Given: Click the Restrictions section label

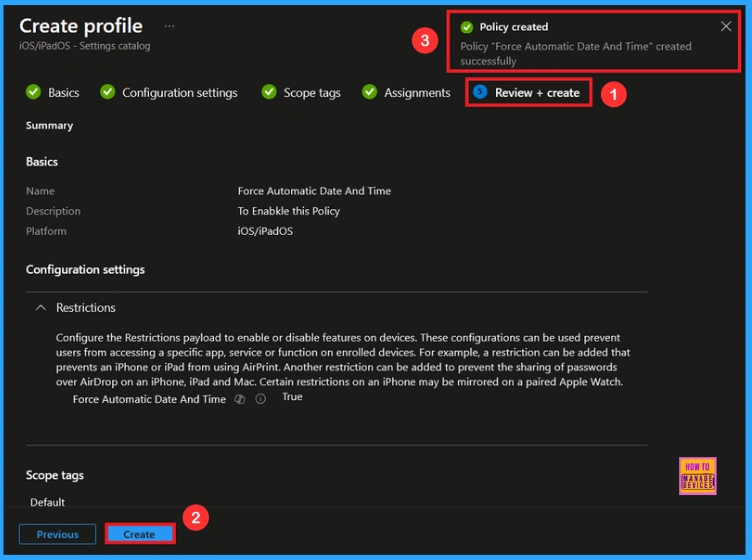Looking at the screenshot, I should coord(86,307).
